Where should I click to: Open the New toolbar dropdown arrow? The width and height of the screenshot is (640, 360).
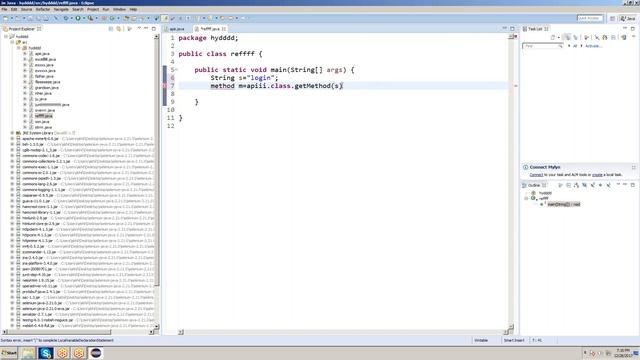click(11, 18)
